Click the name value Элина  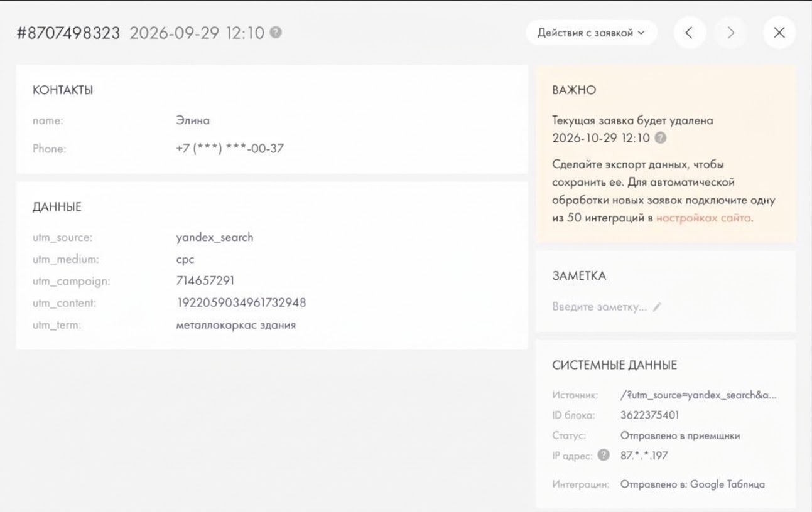pos(193,120)
